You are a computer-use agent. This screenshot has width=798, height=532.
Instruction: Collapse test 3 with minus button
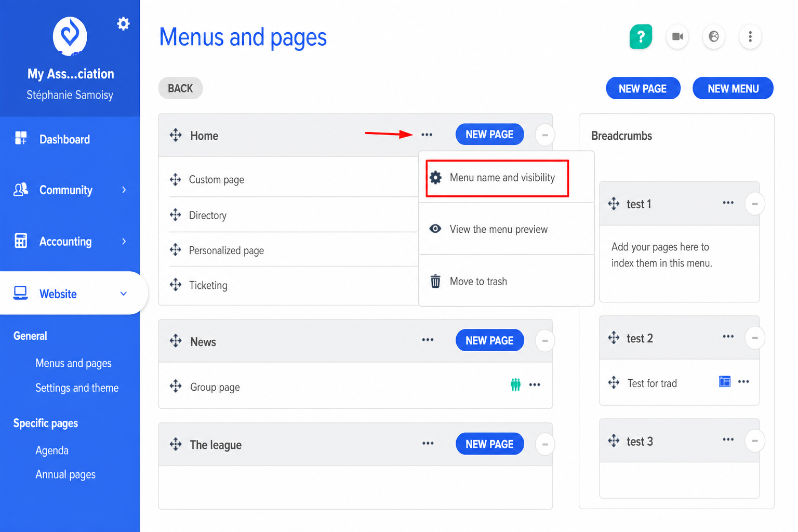[755, 441]
